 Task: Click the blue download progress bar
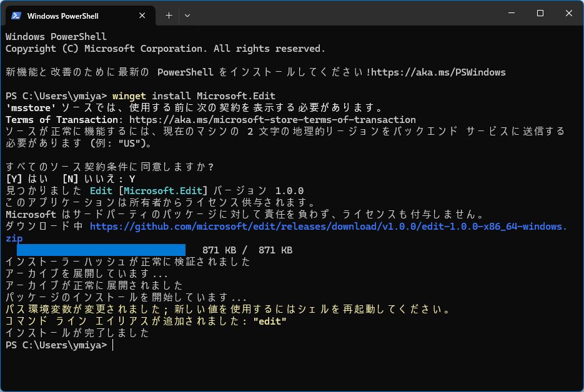[101, 250]
